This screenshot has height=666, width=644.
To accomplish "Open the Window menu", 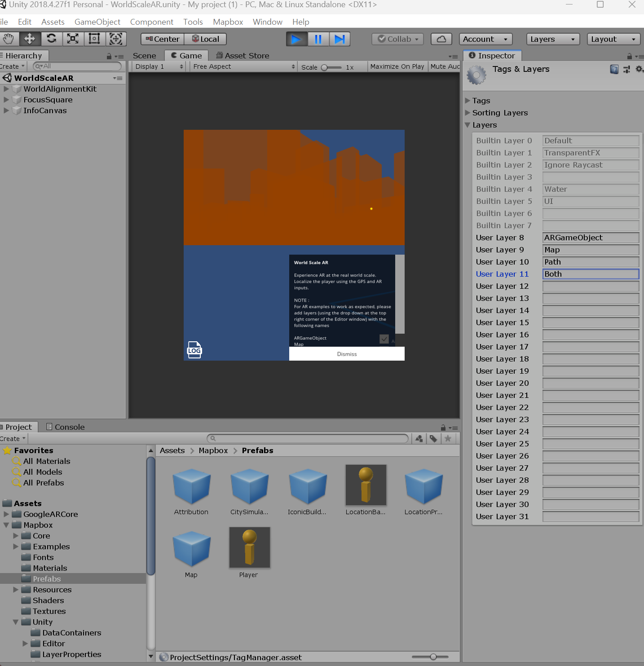I will tap(268, 22).
